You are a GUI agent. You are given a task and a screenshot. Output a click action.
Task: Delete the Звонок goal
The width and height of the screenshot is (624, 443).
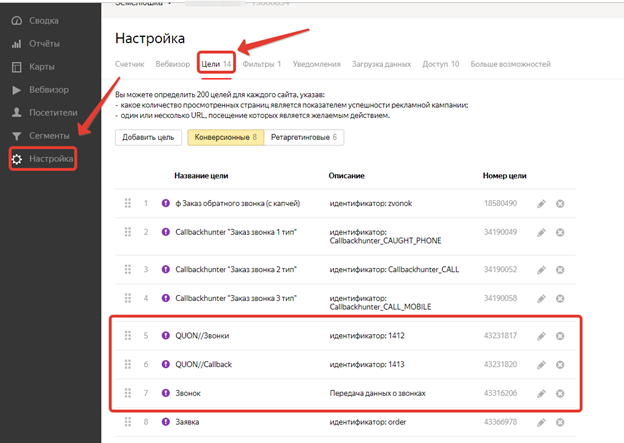coord(560,394)
